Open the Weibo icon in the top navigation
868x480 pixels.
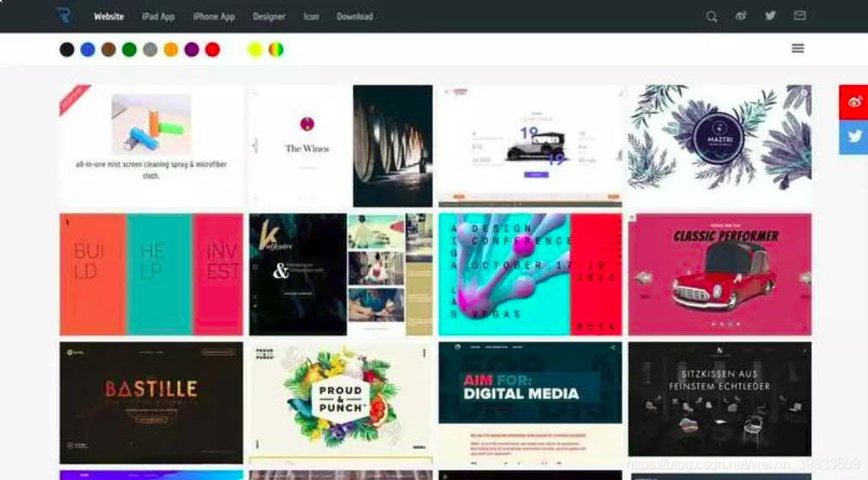[741, 16]
